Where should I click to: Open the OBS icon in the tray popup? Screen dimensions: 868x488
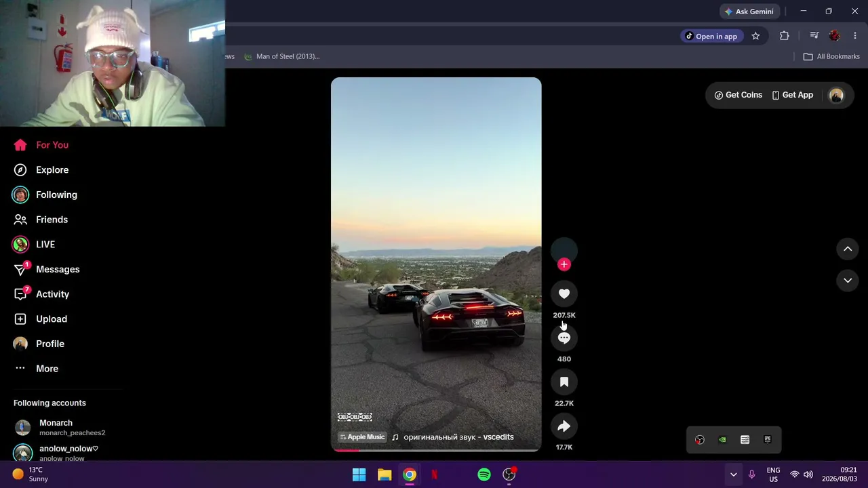[700, 440]
